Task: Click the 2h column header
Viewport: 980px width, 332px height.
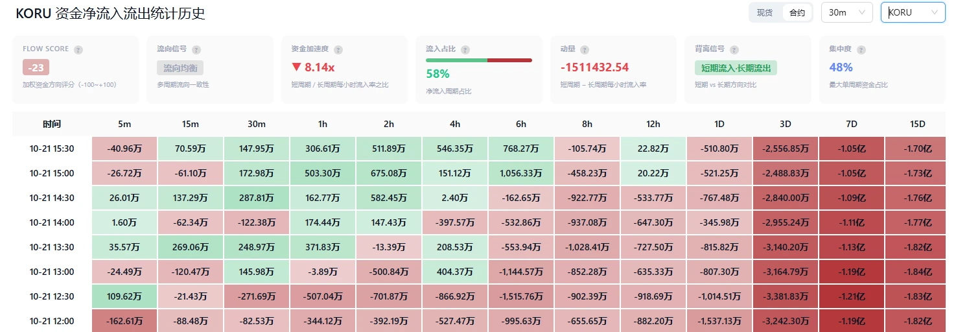Action: click(389, 124)
